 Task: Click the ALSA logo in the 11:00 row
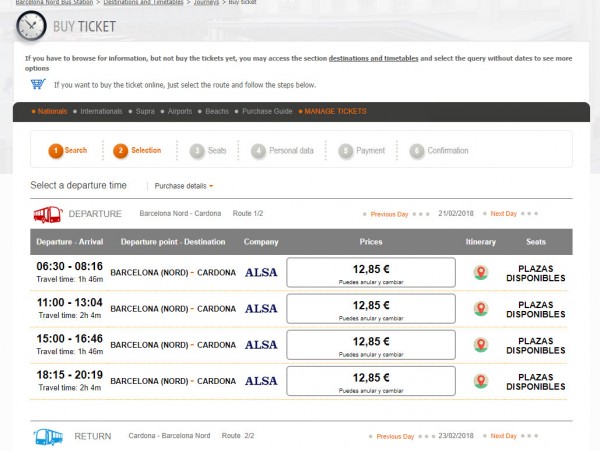coord(261,309)
